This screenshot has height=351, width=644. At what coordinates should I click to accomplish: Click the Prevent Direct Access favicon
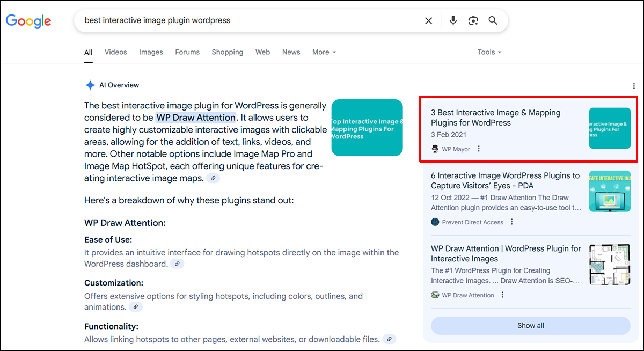tap(435, 222)
